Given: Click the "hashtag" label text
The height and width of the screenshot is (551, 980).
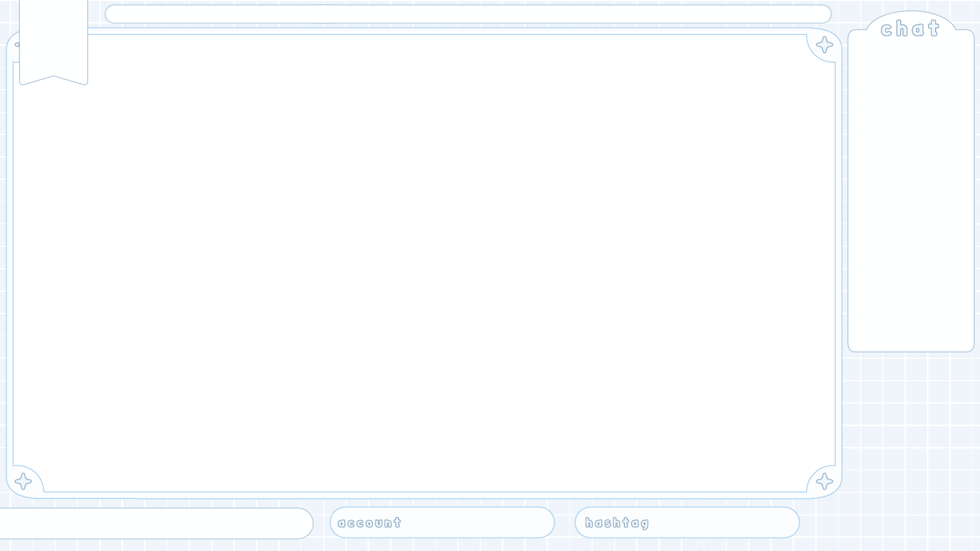Looking at the screenshot, I should [x=617, y=523].
